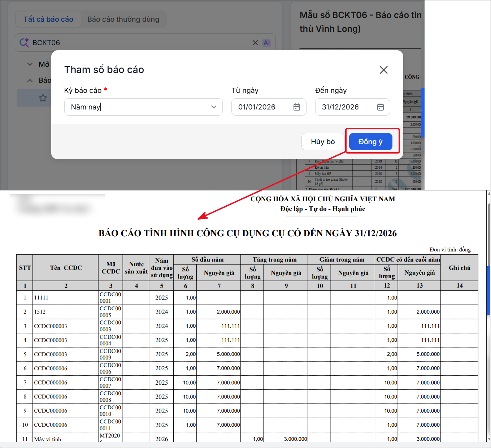The height and width of the screenshot is (448, 491).
Task: Click the Số đầu năm header
Action: [x=207, y=259]
